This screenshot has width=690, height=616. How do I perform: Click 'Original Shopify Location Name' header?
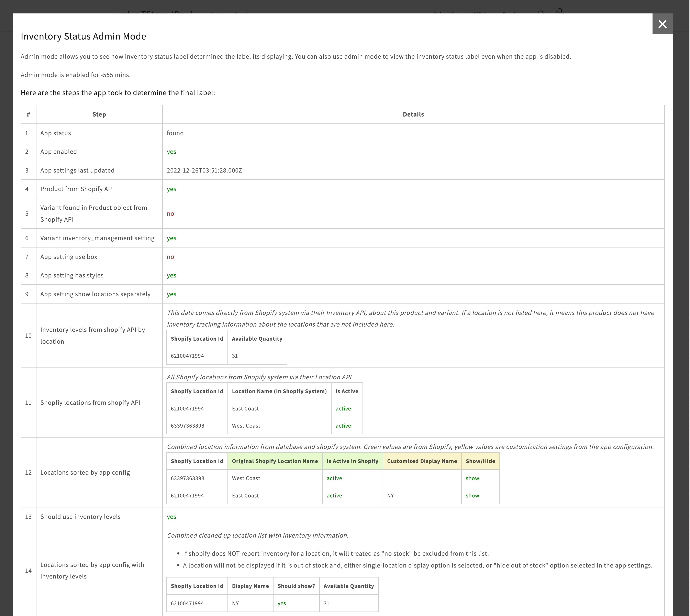click(275, 461)
